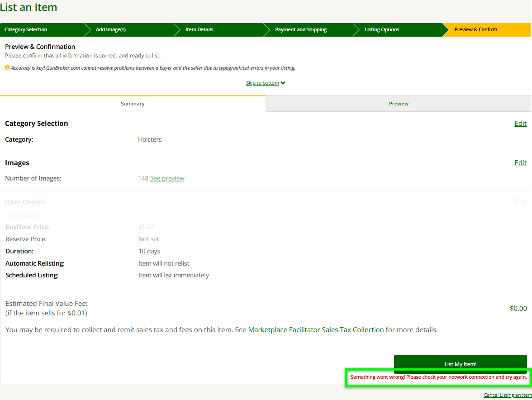Click the grayed-out Item Details Edit link

click(x=520, y=202)
